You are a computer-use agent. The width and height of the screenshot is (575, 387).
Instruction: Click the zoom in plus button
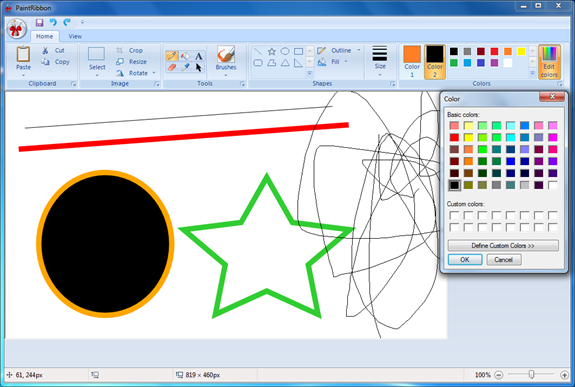(564, 375)
